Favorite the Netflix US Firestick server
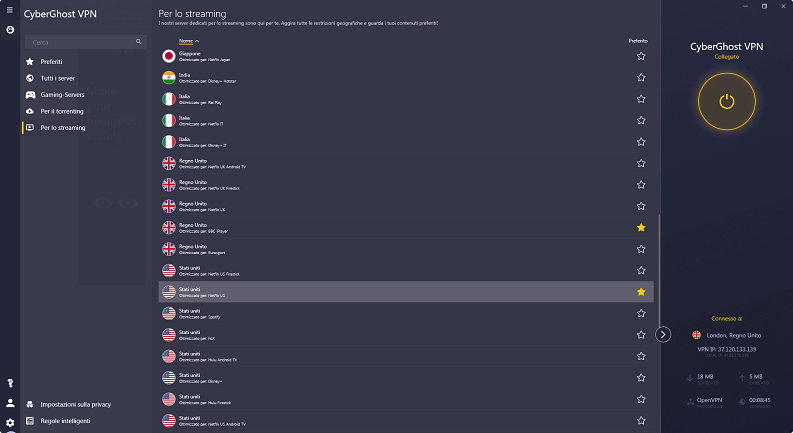The width and height of the screenshot is (793, 433). (x=641, y=271)
